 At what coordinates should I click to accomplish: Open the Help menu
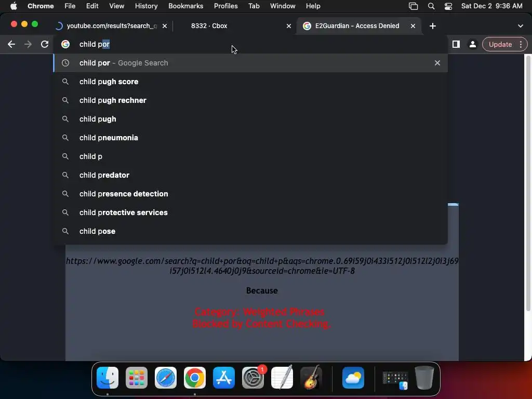pos(313,6)
